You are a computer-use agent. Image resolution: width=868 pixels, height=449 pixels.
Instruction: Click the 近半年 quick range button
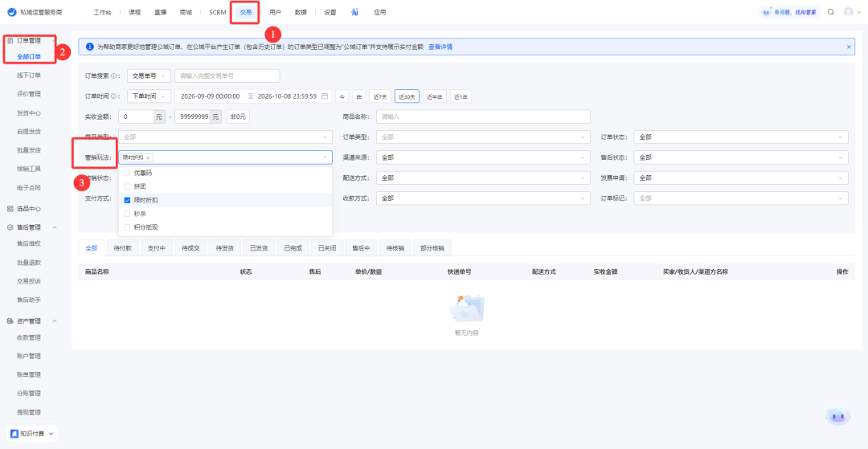tap(435, 96)
